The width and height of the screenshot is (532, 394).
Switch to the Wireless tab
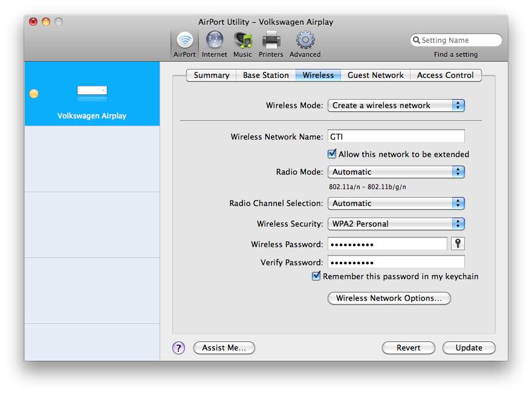point(318,76)
